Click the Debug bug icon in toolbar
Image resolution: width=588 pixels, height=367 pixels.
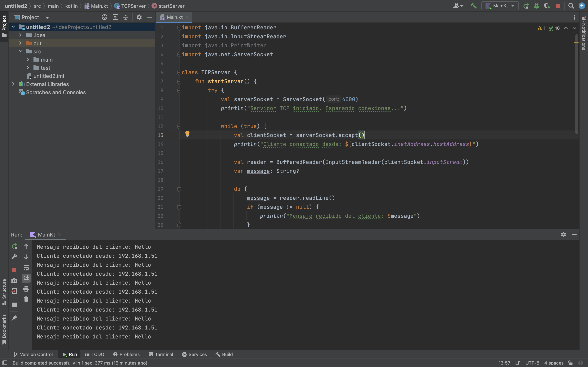pos(537,6)
